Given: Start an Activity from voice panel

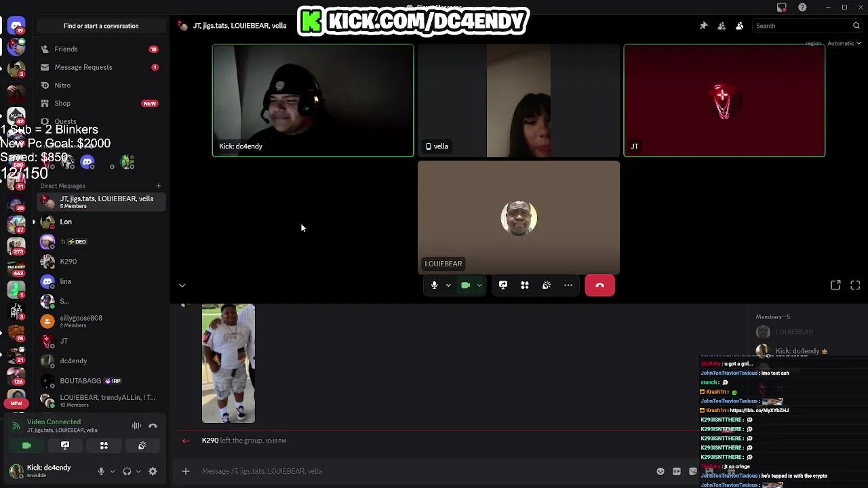Looking at the screenshot, I should (104, 445).
